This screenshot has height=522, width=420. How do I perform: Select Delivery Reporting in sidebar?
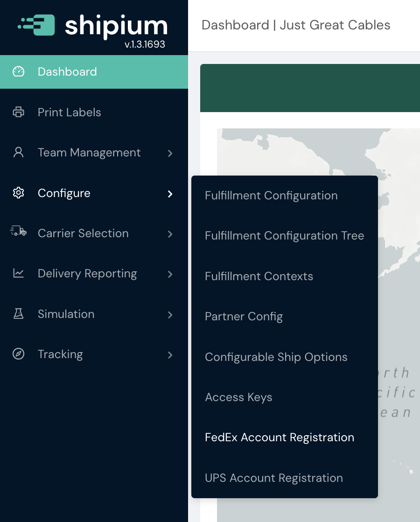pyautogui.click(x=94, y=274)
